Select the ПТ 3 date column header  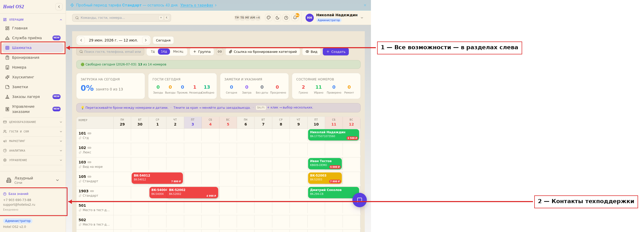click(193, 122)
